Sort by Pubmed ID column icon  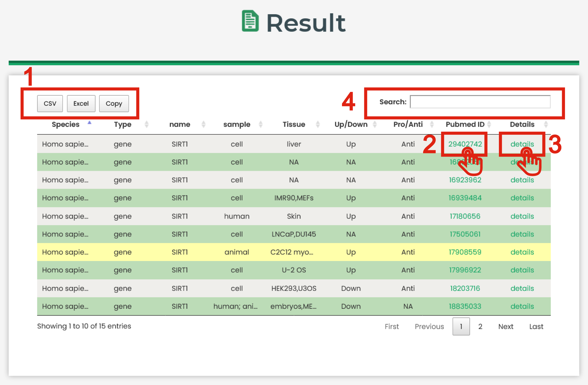(x=489, y=124)
